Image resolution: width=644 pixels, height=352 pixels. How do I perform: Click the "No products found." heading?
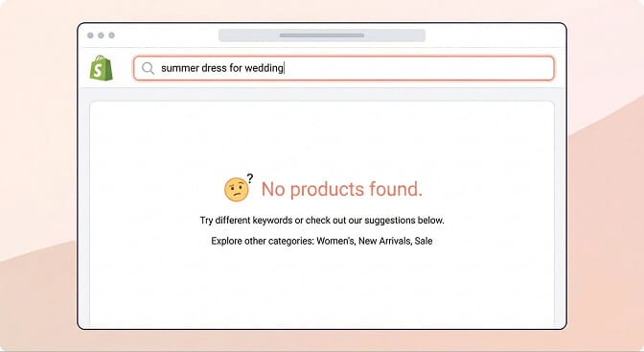tap(342, 189)
